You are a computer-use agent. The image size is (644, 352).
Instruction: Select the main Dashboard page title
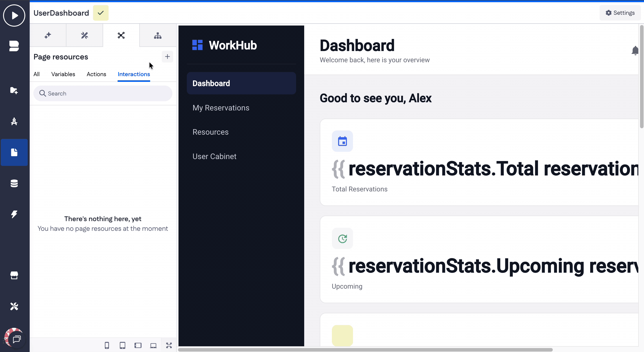pos(357,46)
